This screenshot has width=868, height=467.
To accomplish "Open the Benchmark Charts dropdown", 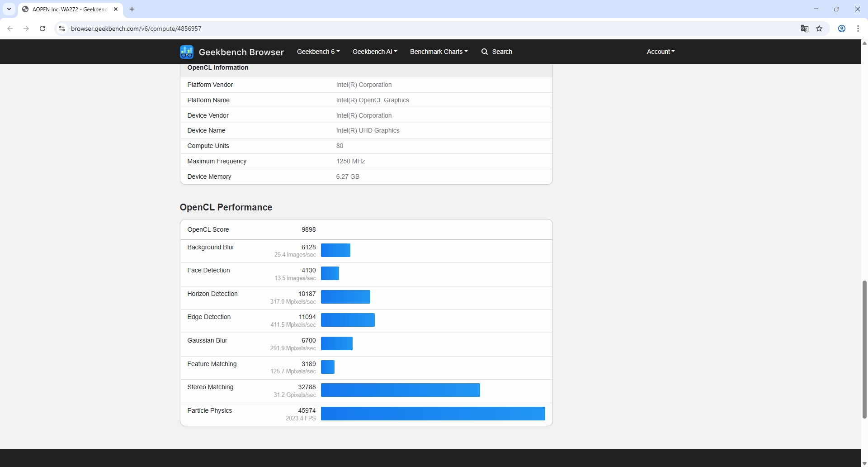I will (x=439, y=52).
